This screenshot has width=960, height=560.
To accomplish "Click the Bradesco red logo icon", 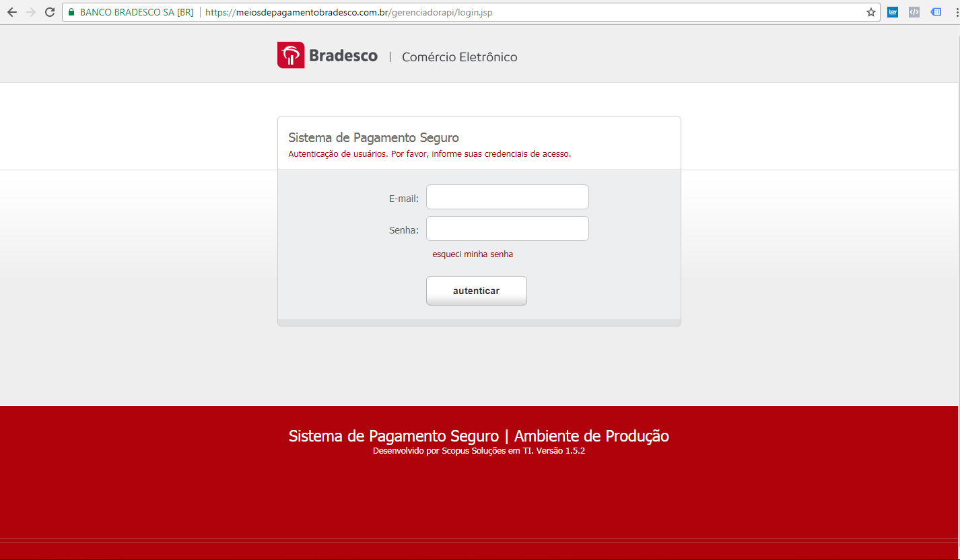I will (291, 55).
